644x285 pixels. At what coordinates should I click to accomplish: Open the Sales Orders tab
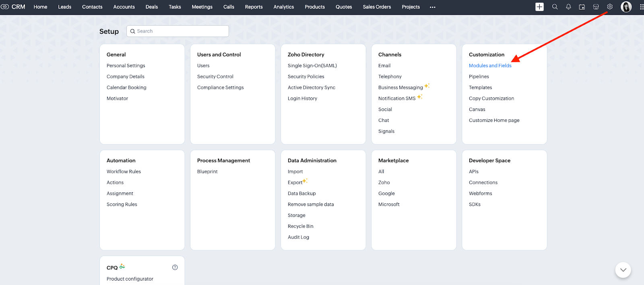pyautogui.click(x=377, y=7)
